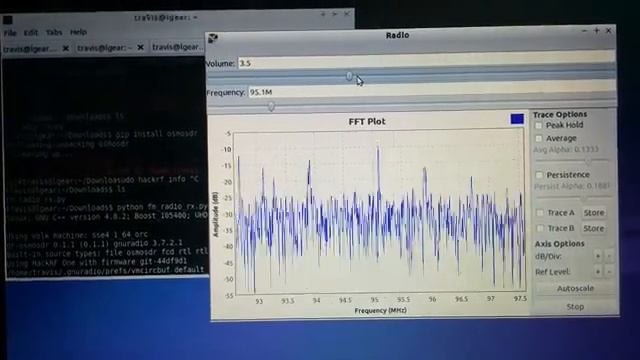
Task: Store Trace B
Action: pos(593,229)
